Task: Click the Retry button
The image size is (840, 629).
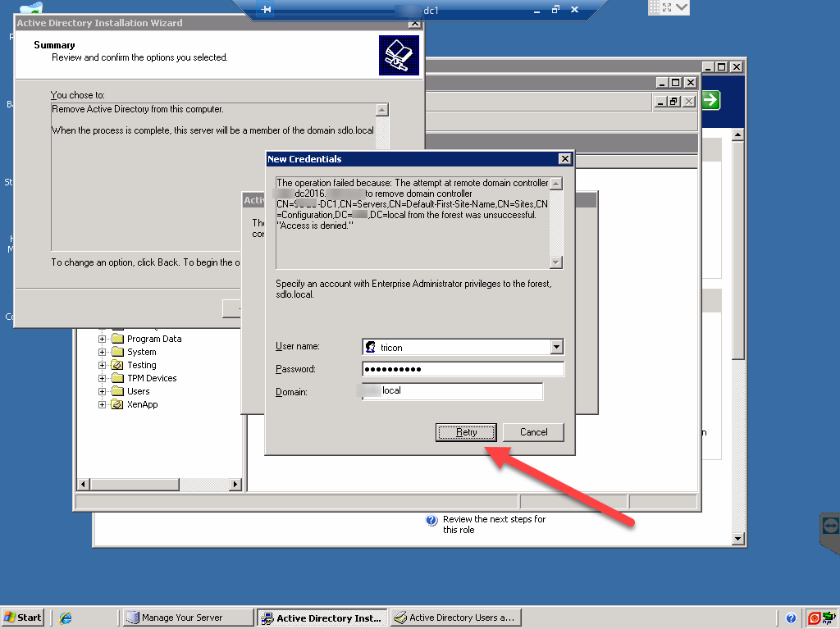Action: (466, 432)
